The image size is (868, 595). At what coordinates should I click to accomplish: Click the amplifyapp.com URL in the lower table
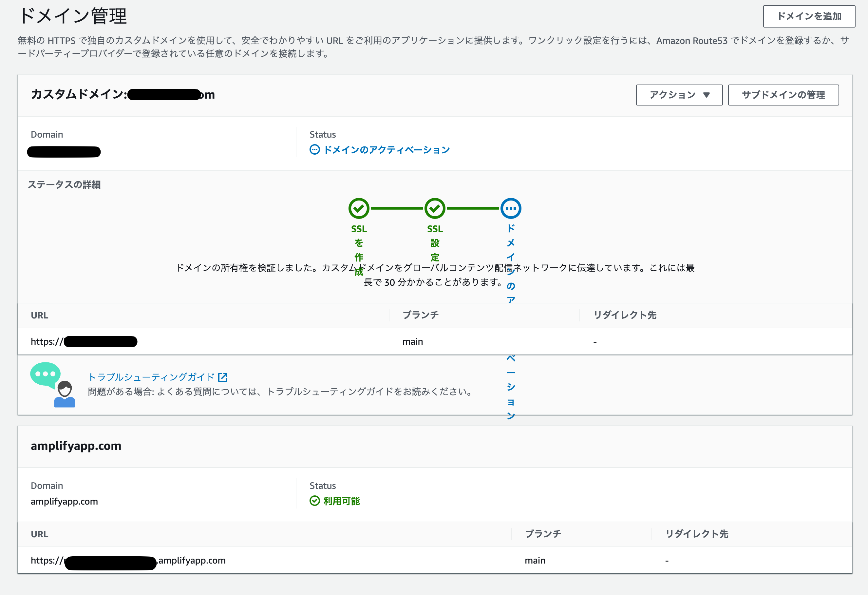(128, 560)
